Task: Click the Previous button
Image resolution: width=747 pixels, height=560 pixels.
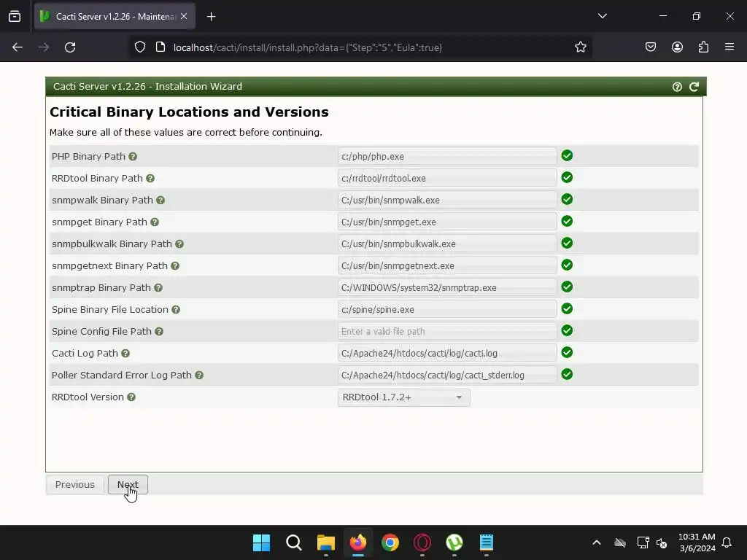Action: click(x=75, y=485)
